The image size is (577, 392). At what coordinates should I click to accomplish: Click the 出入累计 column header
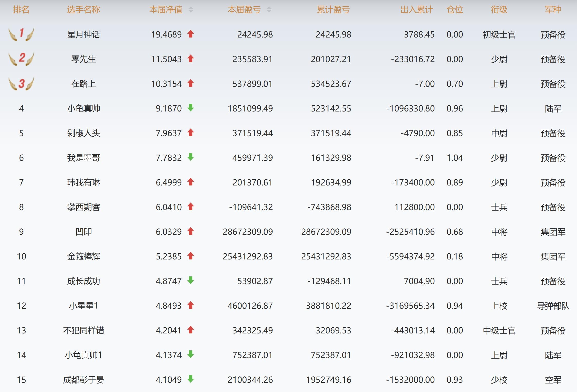point(417,10)
